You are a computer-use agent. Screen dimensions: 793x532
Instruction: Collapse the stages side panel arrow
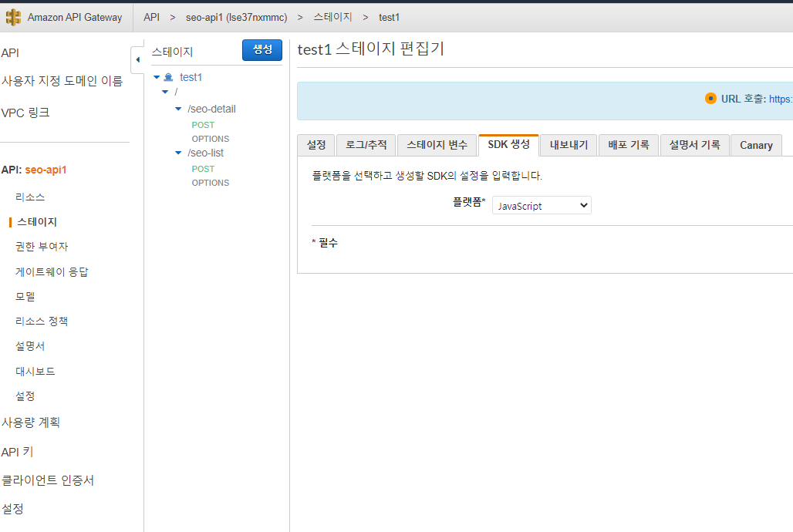[138, 59]
